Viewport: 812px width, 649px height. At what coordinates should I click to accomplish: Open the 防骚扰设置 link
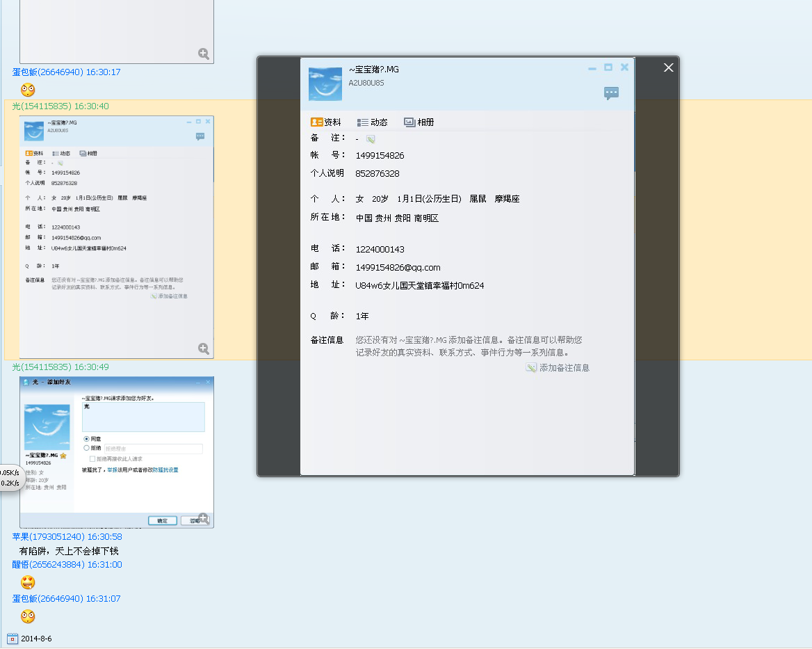point(165,470)
